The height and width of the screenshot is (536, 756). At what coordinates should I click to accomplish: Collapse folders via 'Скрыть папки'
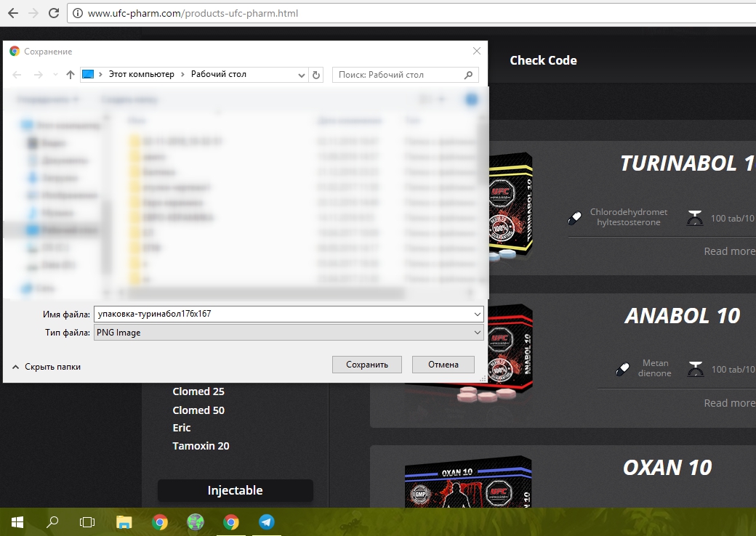(x=47, y=367)
